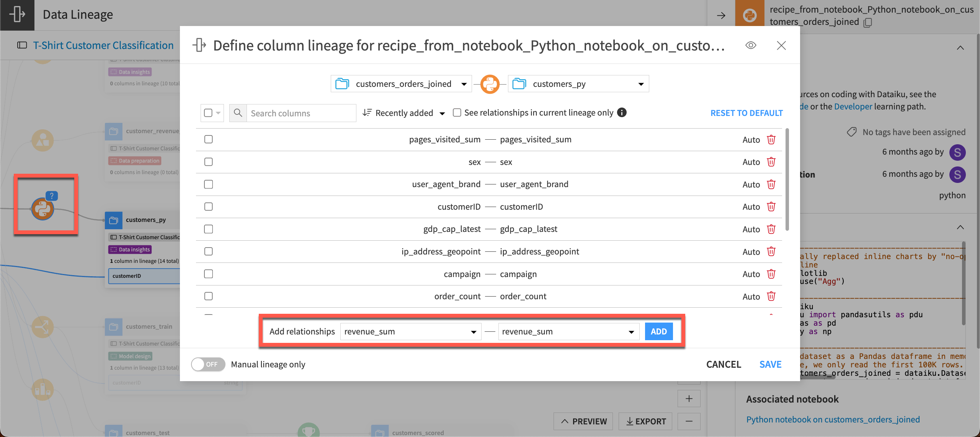Click the ADD button to add the relationship
Screen dimensions: 980x437
pyautogui.click(x=658, y=331)
